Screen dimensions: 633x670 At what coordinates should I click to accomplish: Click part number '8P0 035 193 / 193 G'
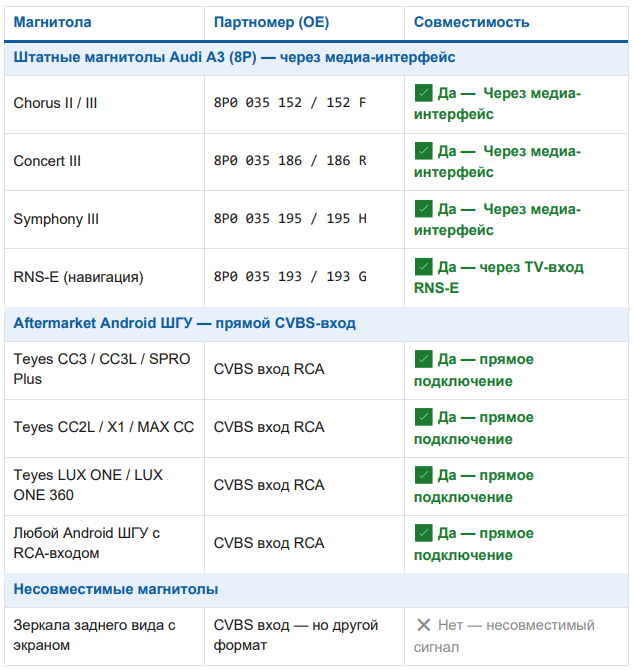[290, 277]
